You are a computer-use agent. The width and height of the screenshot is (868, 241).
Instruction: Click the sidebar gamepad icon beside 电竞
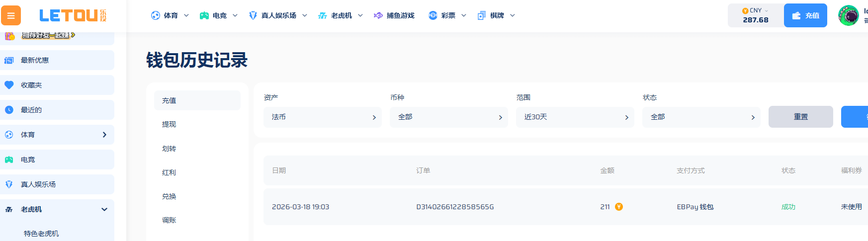click(x=9, y=160)
